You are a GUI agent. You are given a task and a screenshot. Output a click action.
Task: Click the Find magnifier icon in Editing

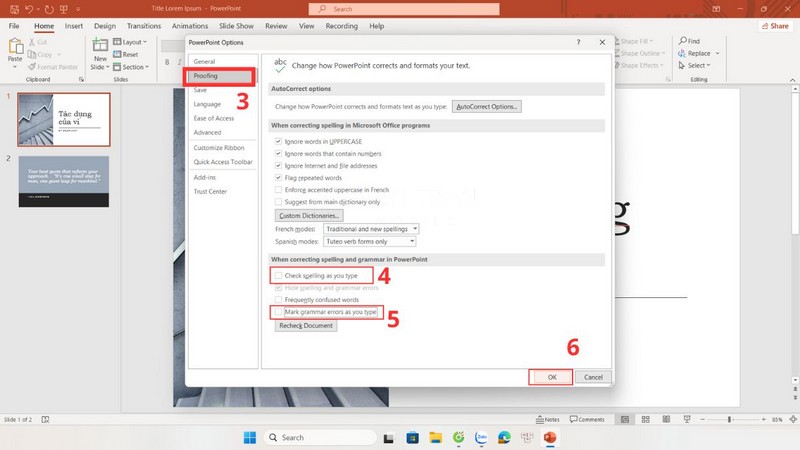point(682,41)
